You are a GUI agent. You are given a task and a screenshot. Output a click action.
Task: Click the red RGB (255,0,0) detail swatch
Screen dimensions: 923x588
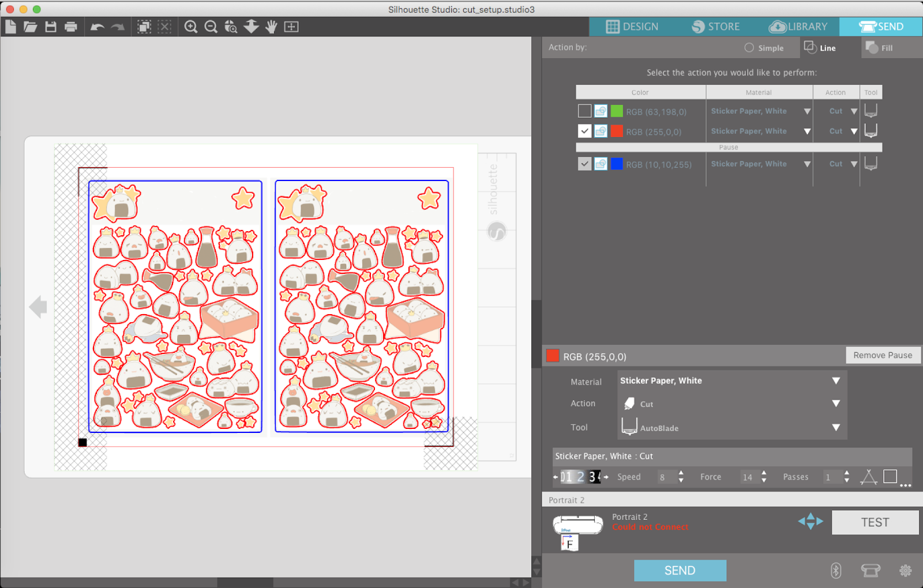point(553,356)
